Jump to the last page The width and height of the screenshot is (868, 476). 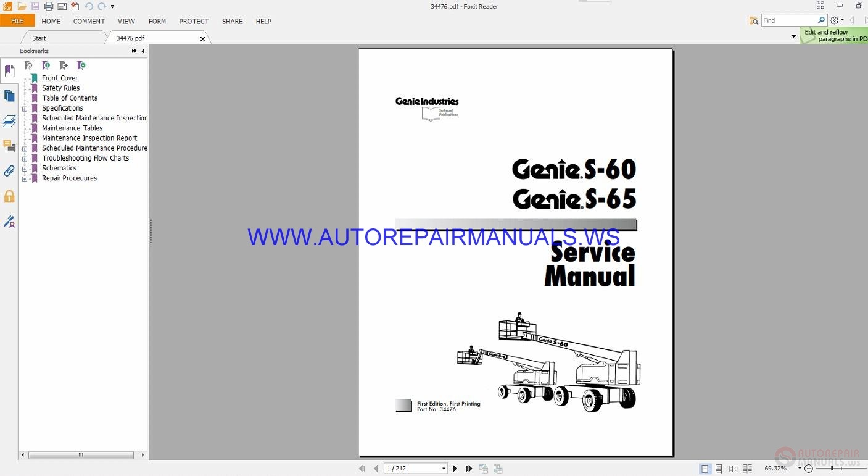[468, 469]
